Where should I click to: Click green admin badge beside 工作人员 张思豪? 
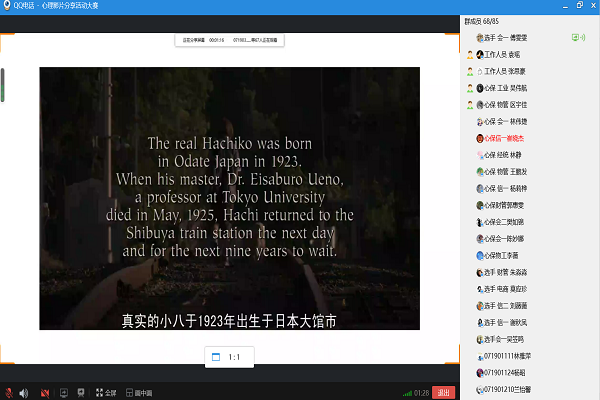click(470, 72)
